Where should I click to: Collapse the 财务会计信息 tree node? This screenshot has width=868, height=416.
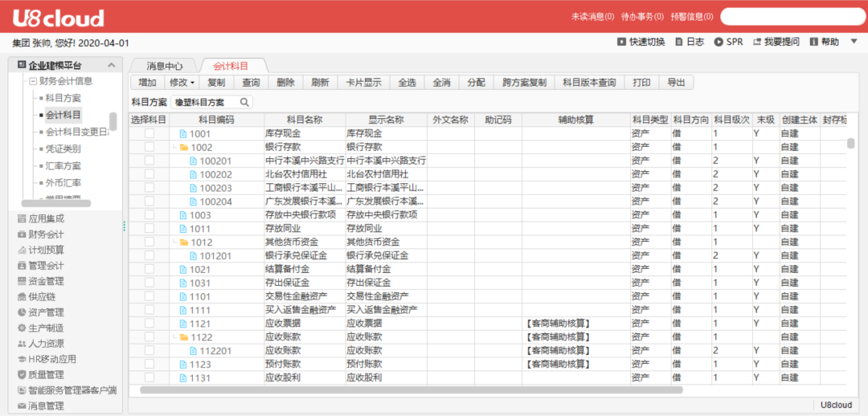tap(33, 81)
